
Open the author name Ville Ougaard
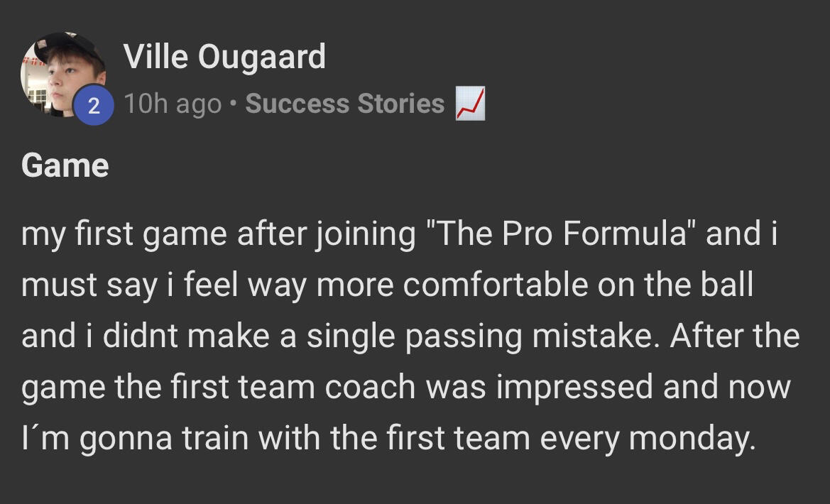[224, 57]
